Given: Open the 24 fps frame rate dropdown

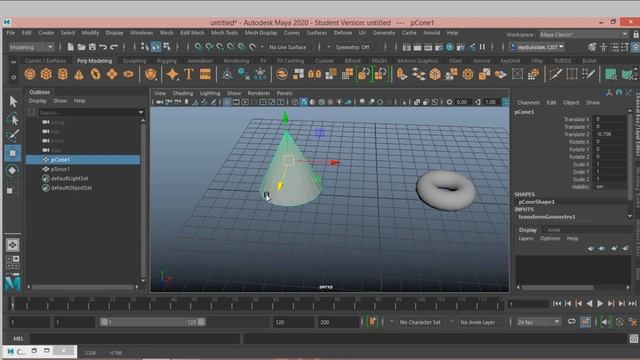Looking at the screenshot, I should tap(538, 322).
